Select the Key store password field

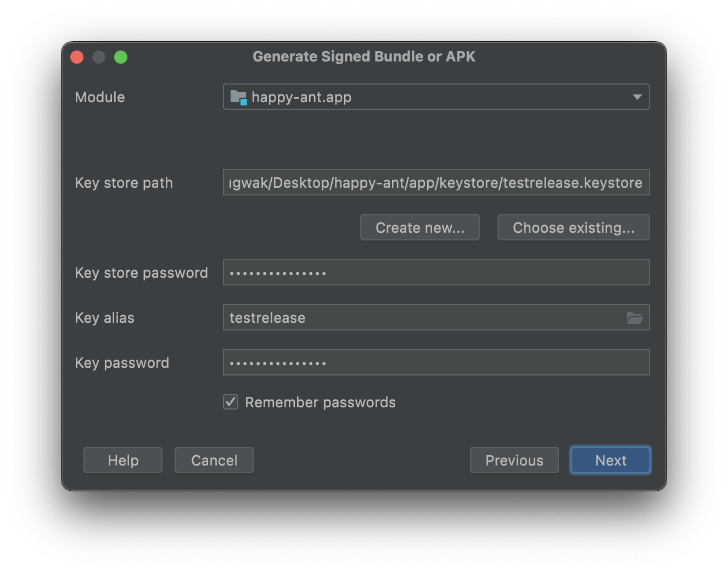tap(436, 272)
